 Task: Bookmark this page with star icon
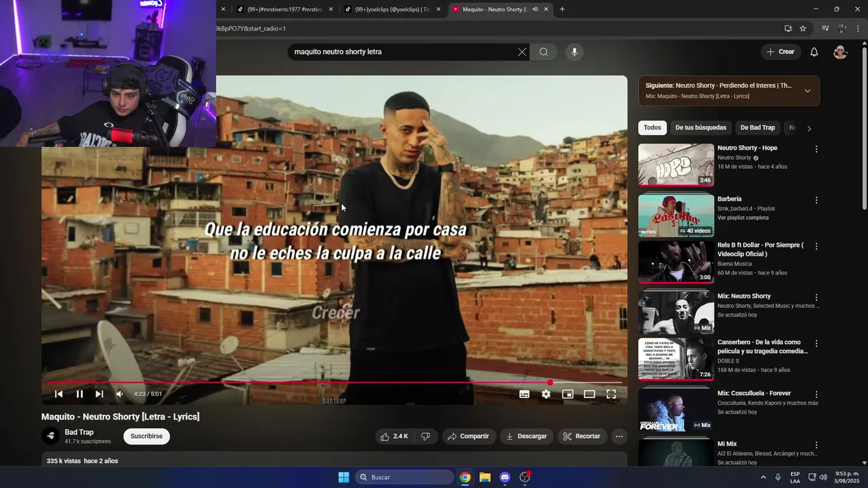click(803, 28)
